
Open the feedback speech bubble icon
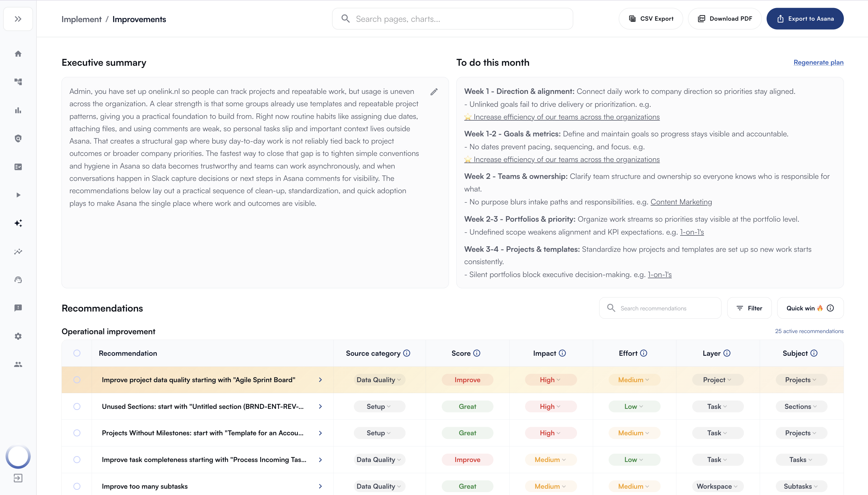point(18,308)
